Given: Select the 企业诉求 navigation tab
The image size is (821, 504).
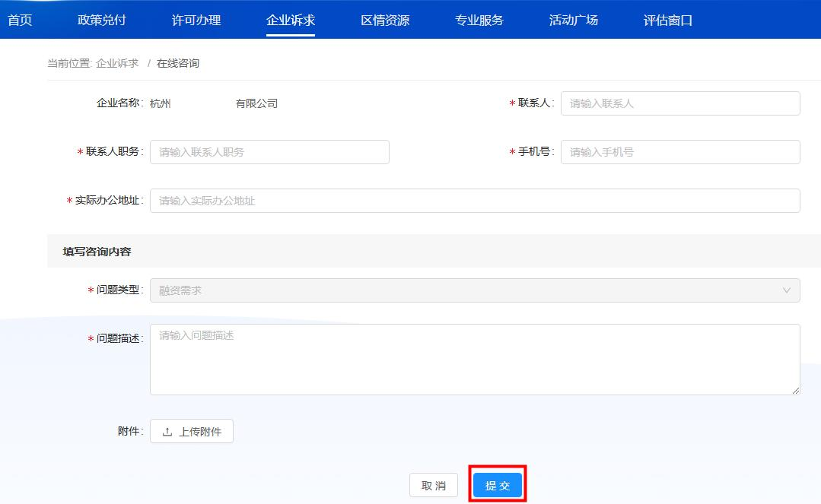Looking at the screenshot, I should [x=291, y=20].
